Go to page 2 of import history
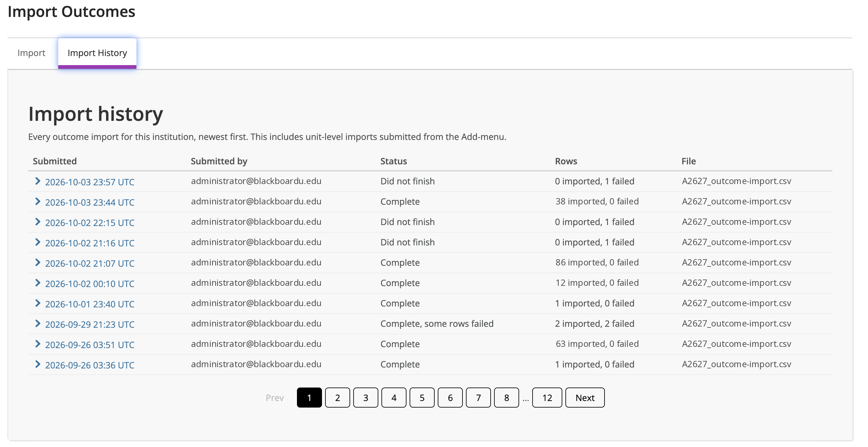This screenshot has width=868, height=447. pyautogui.click(x=338, y=398)
